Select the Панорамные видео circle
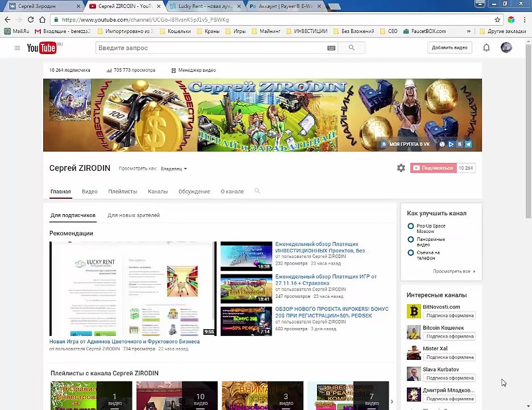 coord(411,240)
